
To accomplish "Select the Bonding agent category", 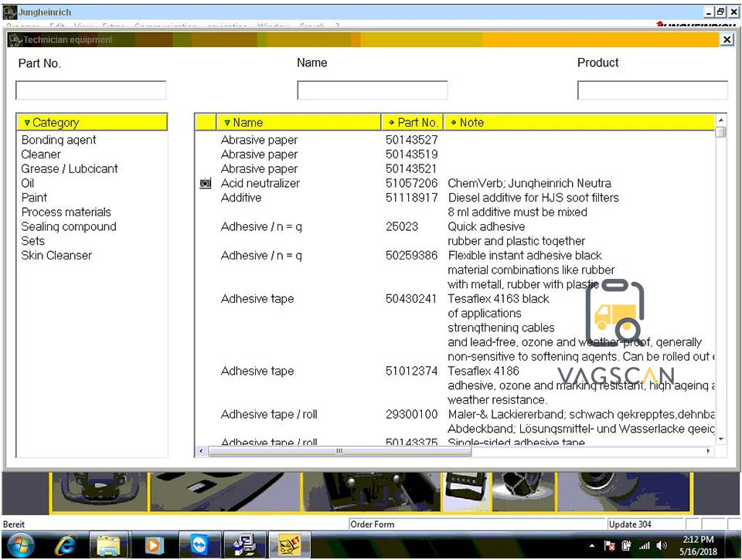I will 59,140.
